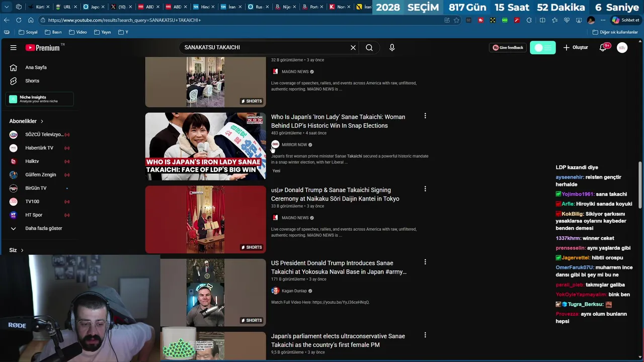Open the YouTube hamburger guide menu
Image resolution: width=644 pixels, height=362 pixels.
point(14,47)
